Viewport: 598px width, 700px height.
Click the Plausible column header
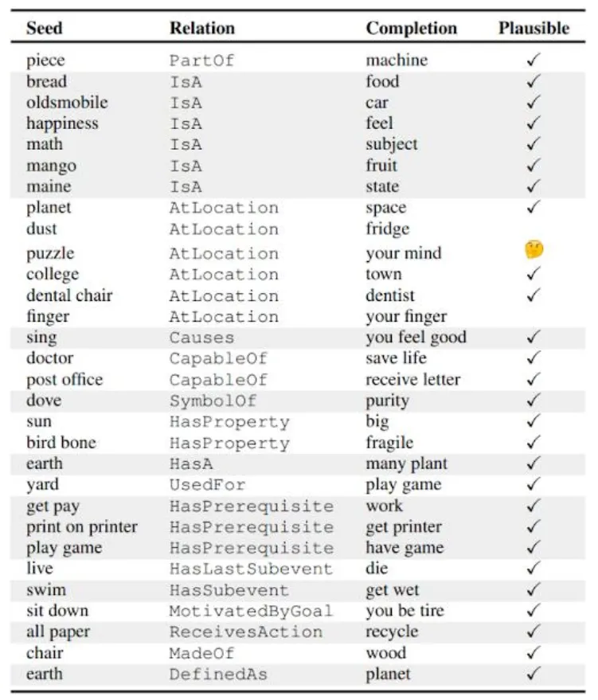tap(534, 28)
